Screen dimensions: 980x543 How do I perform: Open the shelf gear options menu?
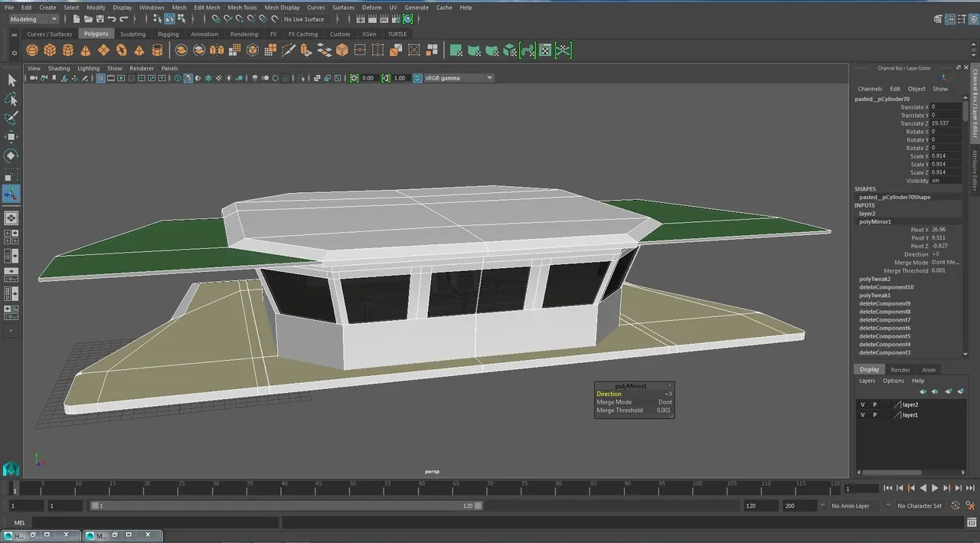coord(15,52)
